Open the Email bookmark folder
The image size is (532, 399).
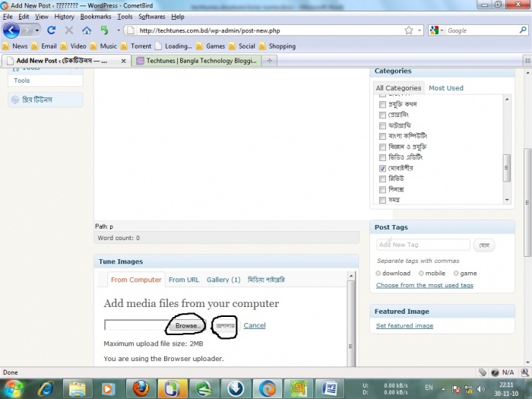[44, 46]
